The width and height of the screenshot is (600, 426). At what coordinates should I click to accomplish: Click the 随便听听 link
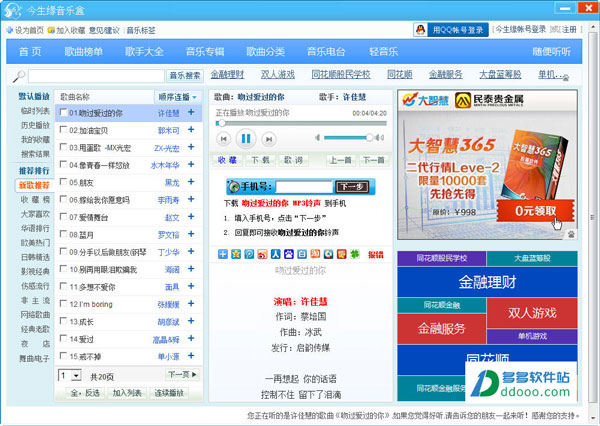tap(551, 52)
